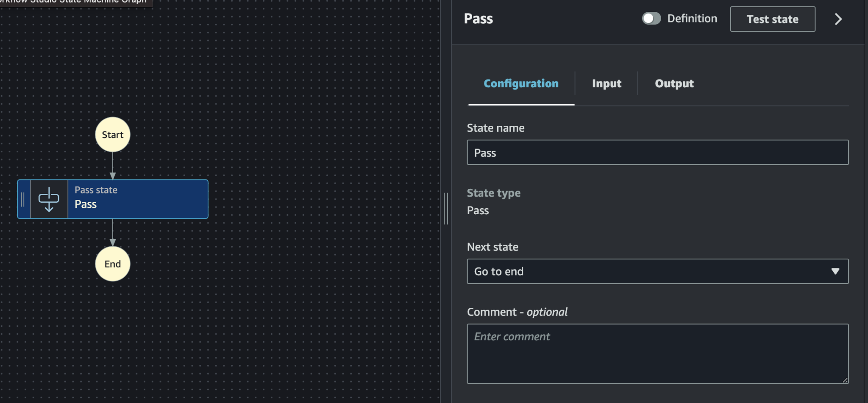This screenshot has width=868, height=403.
Task: Toggle the Definition switch on
Action: [x=651, y=19]
